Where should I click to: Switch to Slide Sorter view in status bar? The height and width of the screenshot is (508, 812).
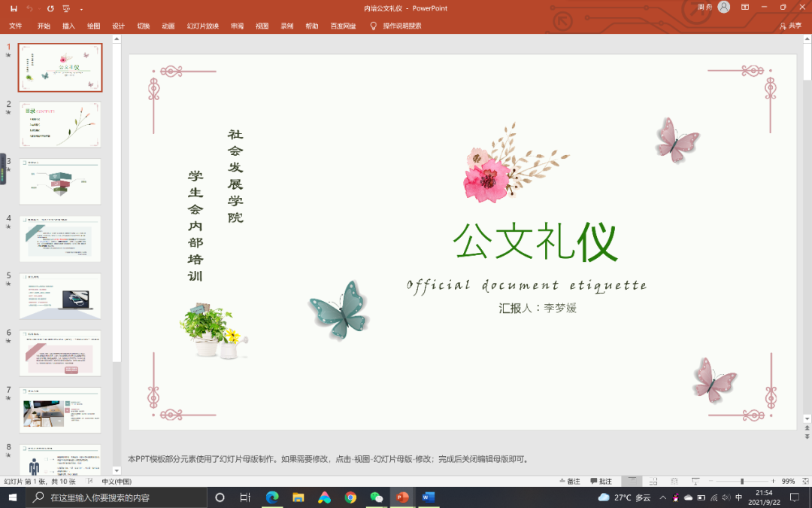coord(653,481)
